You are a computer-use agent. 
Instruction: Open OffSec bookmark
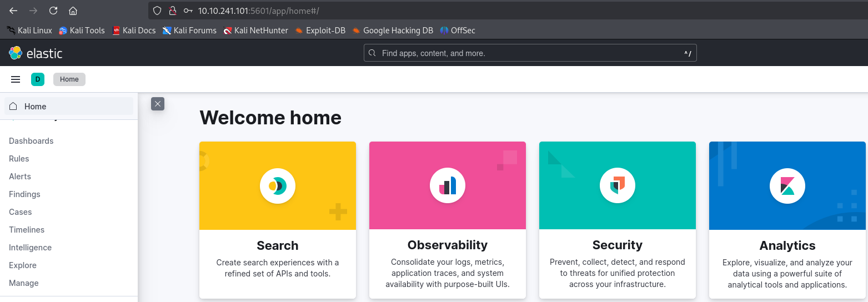(x=458, y=31)
